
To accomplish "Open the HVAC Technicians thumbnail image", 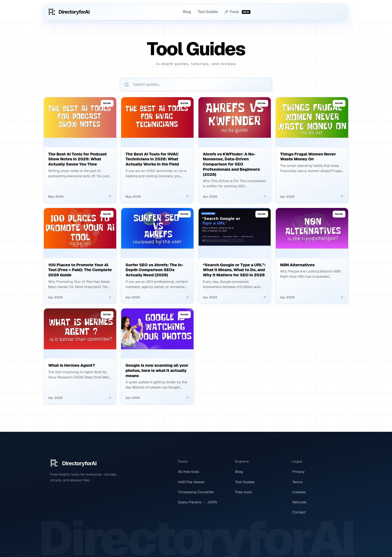I will (157, 117).
